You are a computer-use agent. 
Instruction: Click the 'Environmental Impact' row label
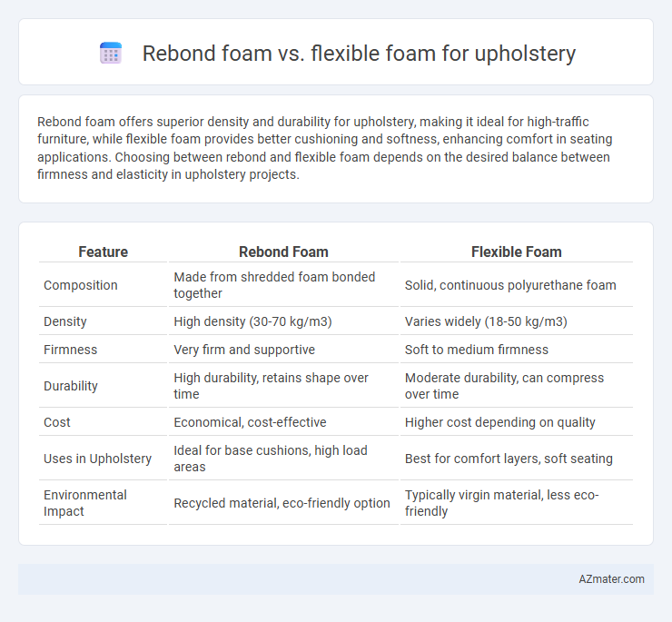point(85,503)
